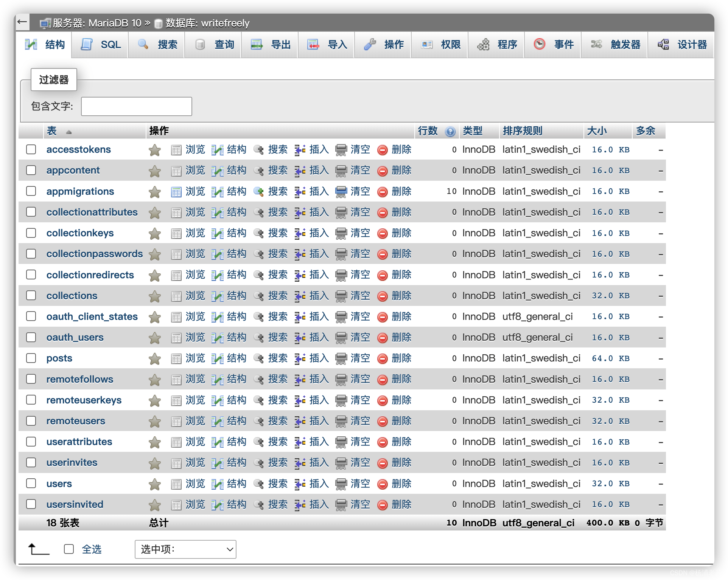The image size is (728, 580).
Task: Click the browse icon for appmigrations row
Action: (x=176, y=192)
